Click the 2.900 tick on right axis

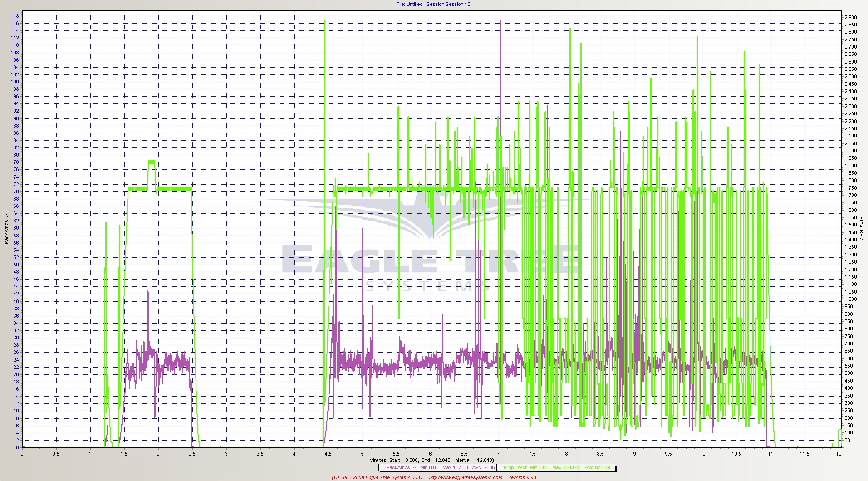(850, 17)
